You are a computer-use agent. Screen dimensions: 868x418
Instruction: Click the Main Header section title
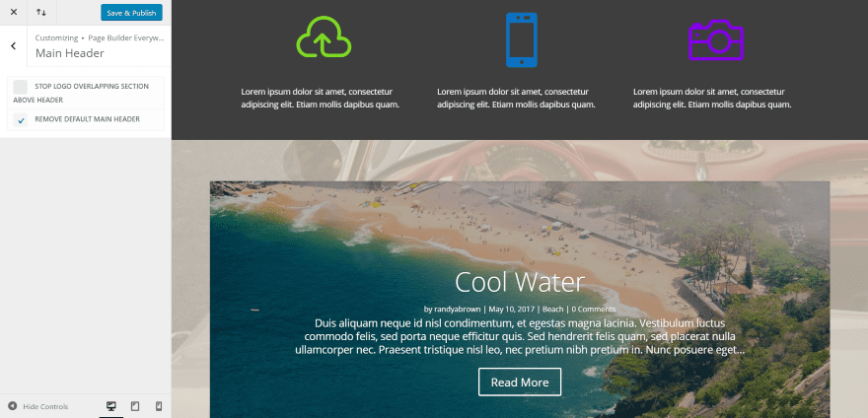tap(70, 53)
